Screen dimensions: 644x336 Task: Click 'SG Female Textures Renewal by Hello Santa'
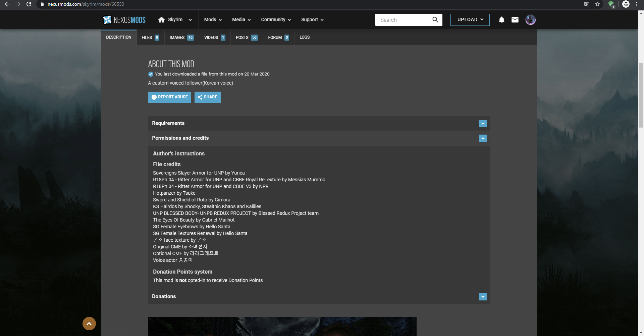coord(200,234)
